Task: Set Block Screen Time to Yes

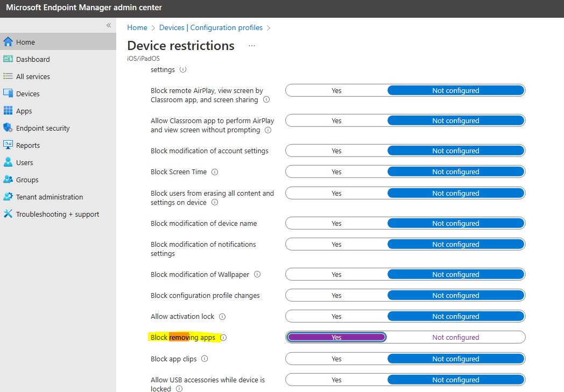Action: click(336, 171)
